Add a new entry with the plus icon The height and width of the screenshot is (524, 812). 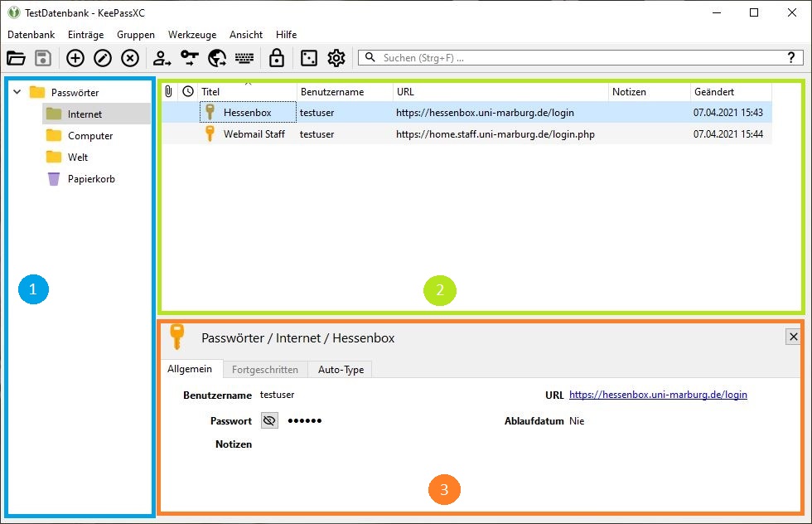pos(75,58)
